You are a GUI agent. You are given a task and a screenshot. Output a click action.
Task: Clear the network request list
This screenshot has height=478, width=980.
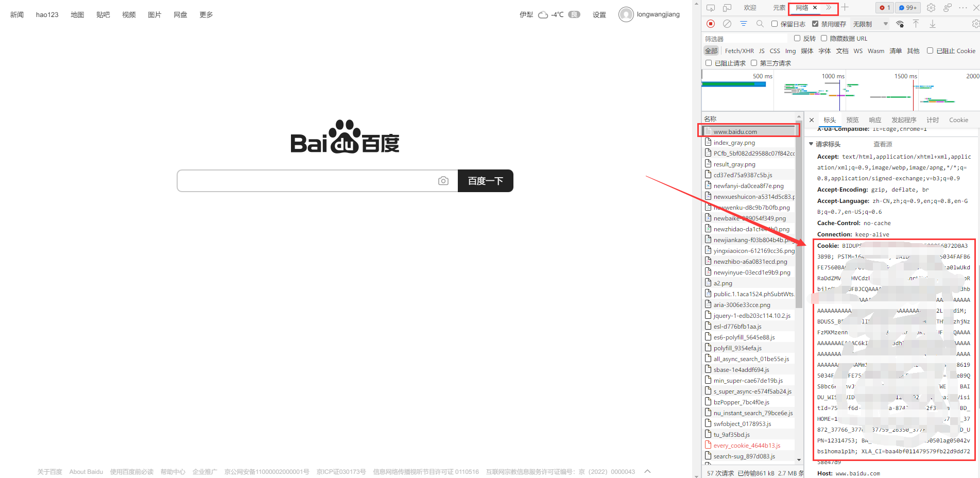(x=727, y=24)
